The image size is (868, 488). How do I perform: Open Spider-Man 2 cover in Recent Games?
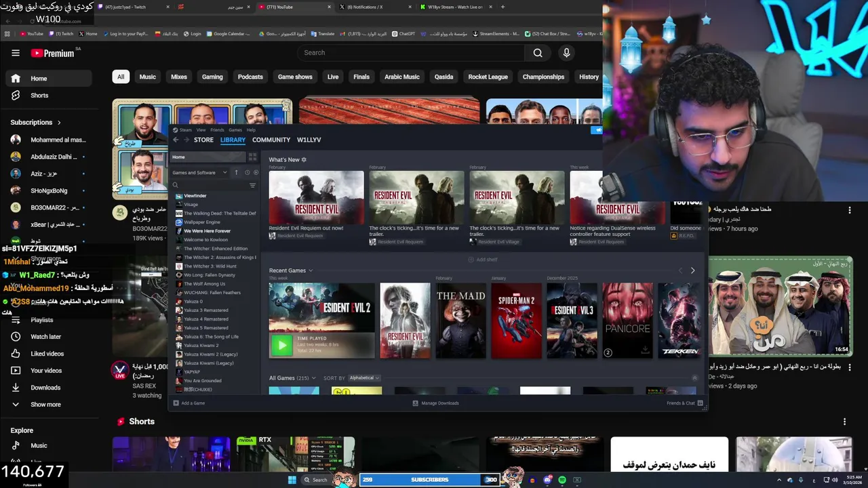coord(516,321)
